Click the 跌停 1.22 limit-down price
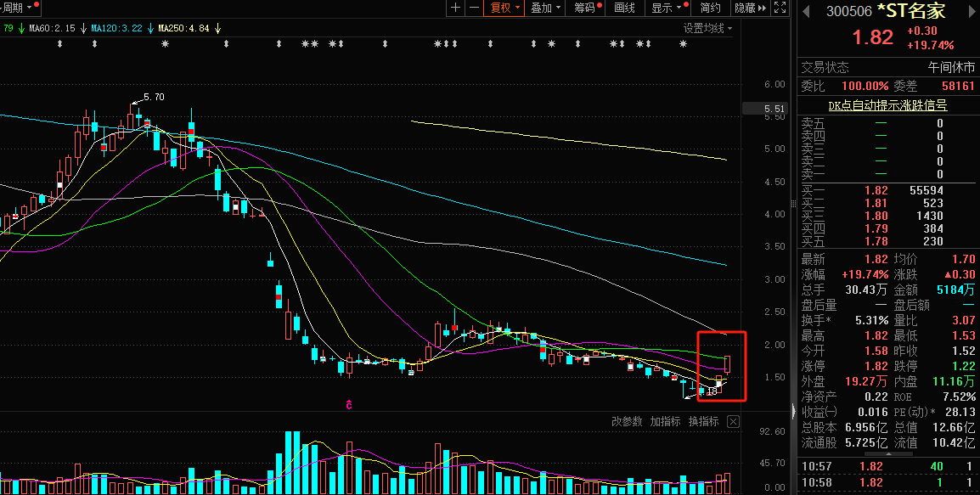Screen dimensions: 980x495 tap(964, 366)
